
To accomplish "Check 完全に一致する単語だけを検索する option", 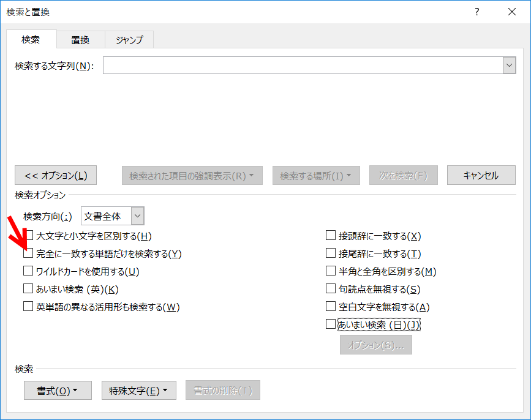I will pos(28,253).
